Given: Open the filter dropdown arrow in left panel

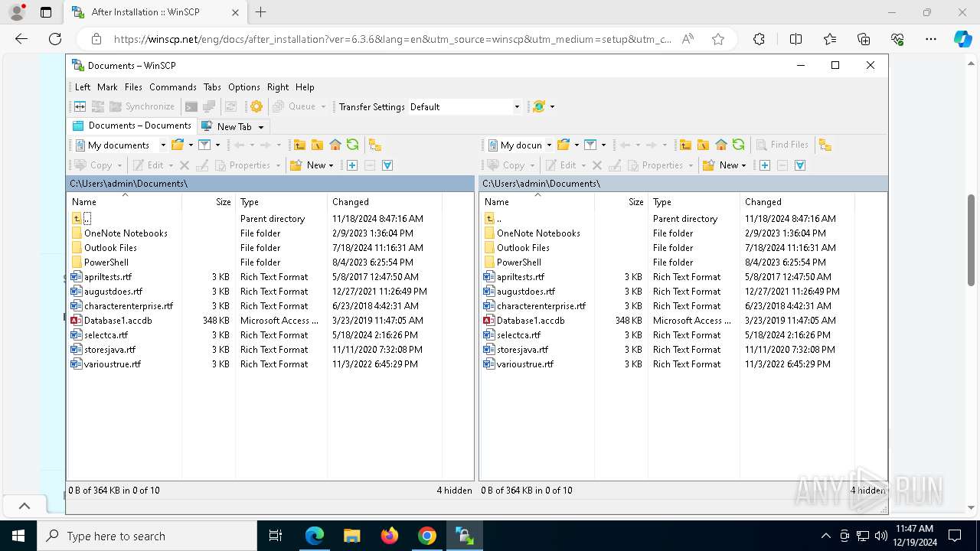Looking at the screenshot, I should 217,145.
